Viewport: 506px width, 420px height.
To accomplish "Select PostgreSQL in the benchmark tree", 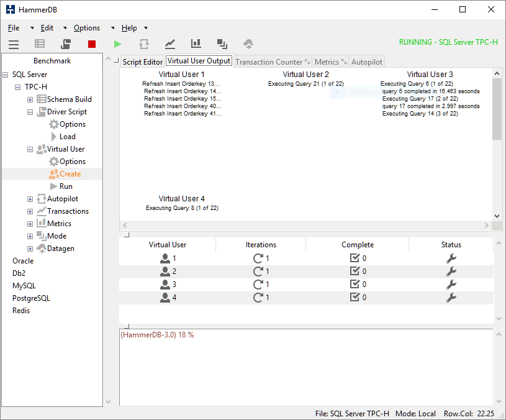I will 31,298.
